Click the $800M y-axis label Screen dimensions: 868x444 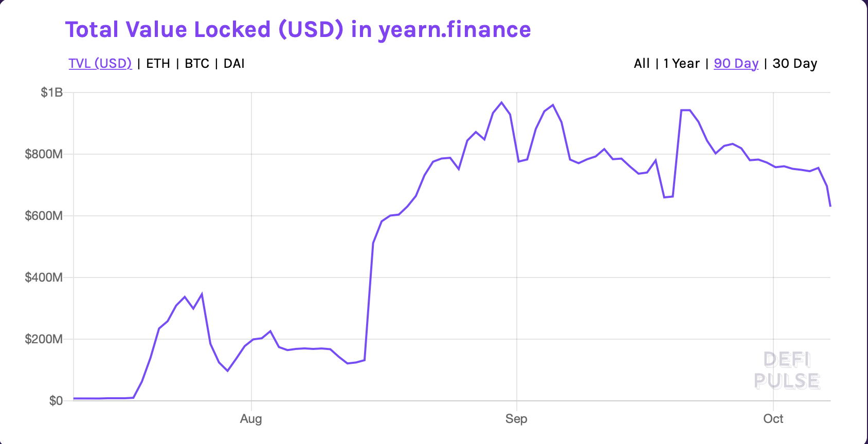coord(44,154)
